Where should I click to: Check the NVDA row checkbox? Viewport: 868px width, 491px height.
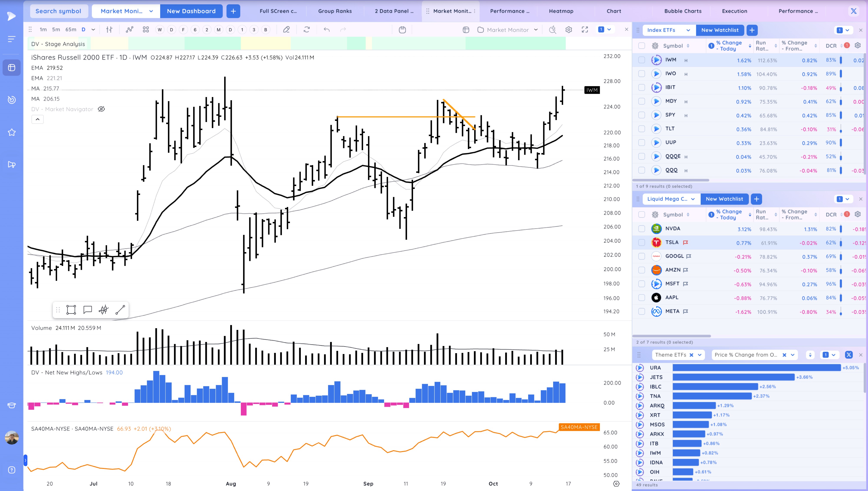(641, 229)
